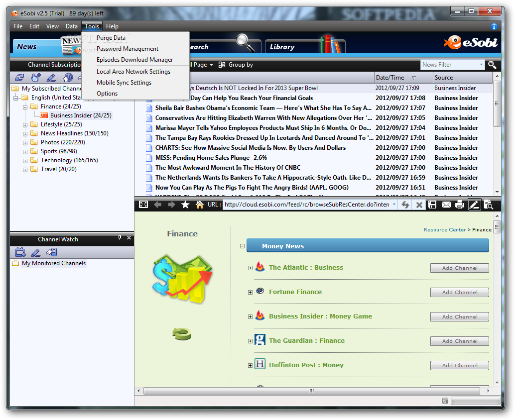Open find in page document search icon
The height and width of the screenshot is (420, 515).
click(489, 205)
